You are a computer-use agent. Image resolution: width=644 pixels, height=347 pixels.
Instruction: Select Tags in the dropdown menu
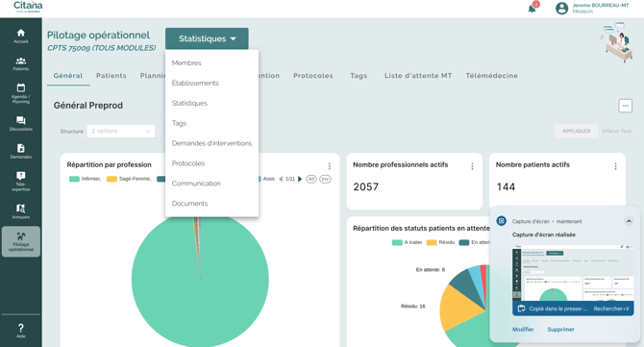[x=211, y=123]
